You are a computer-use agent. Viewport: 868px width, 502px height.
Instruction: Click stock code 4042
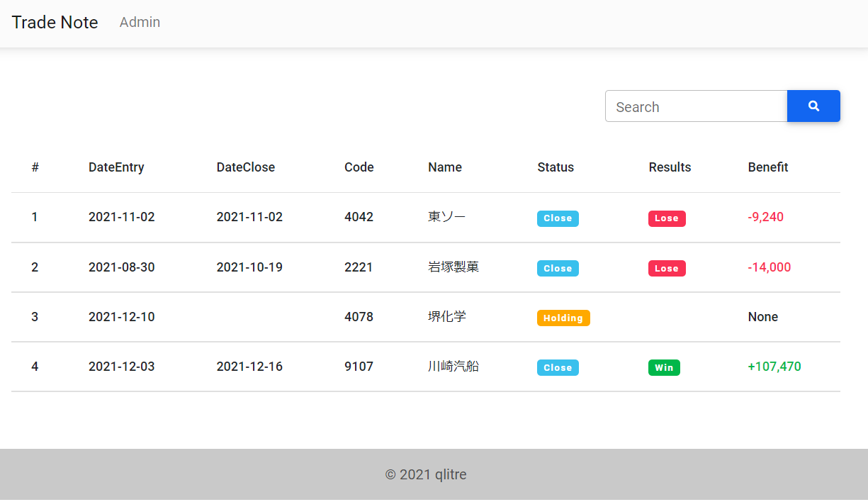(x=359, y=217)
